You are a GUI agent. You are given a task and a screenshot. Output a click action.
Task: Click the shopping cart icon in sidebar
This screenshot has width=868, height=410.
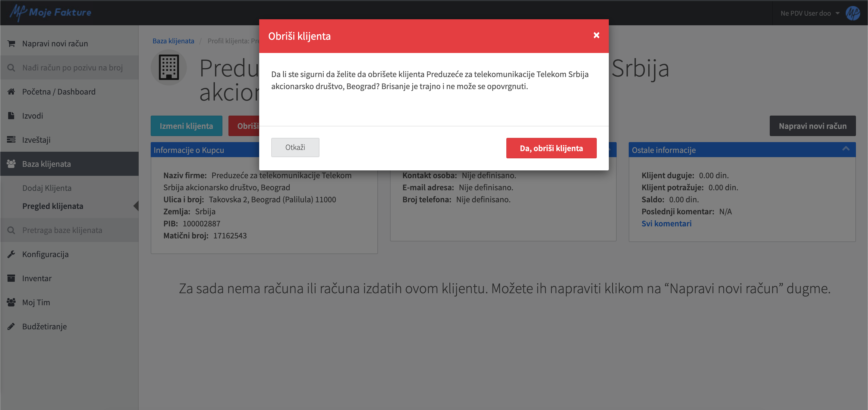coord(11,43)
